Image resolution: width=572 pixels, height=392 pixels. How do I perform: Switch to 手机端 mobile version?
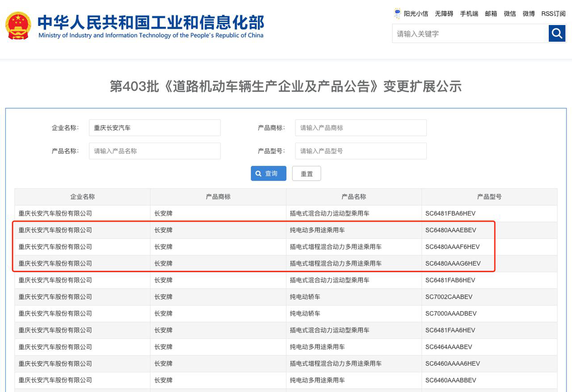click(x=469, y=14)
